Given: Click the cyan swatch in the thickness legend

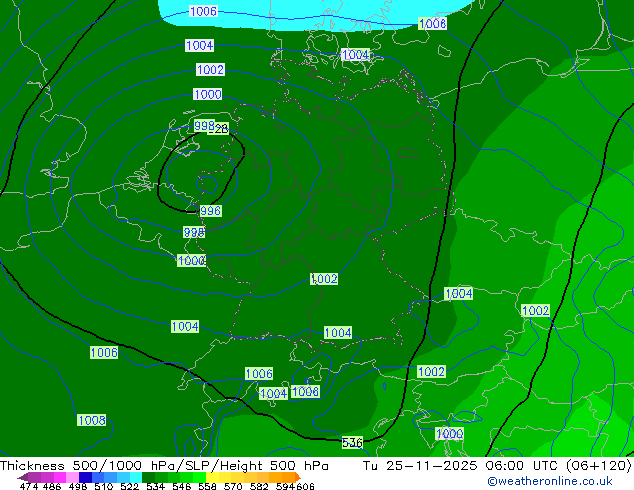Looking at the screenshot, I should (136, 477).
